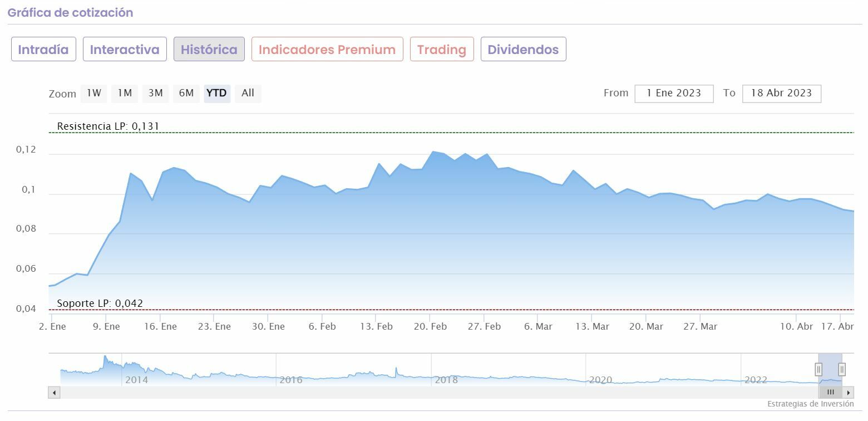Click the navigator scrollbar left arrow
Image resolution: width=868 pixels, height=421 pixels.
pyautogui.click(x=54, y=393)
